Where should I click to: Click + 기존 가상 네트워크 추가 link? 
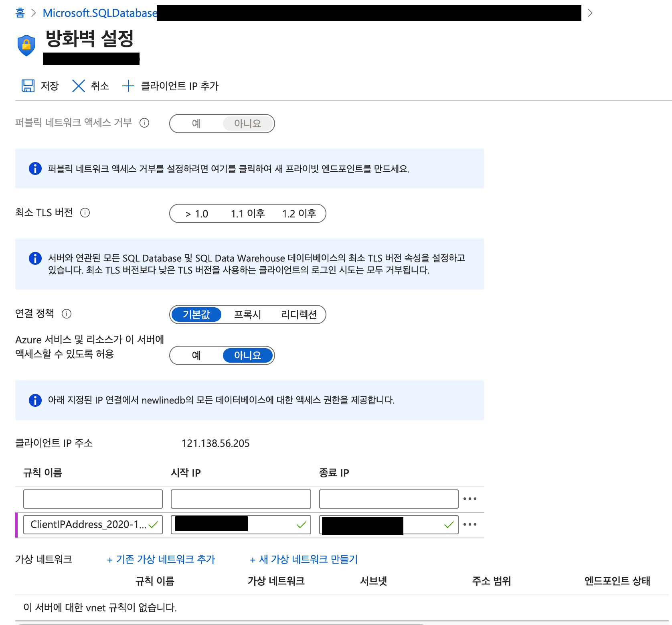click(x=161, y=559)
